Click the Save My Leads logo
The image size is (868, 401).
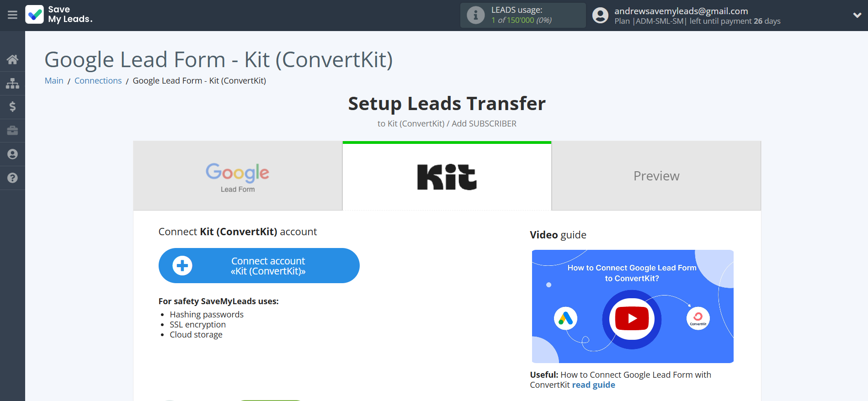pos(59,15)
